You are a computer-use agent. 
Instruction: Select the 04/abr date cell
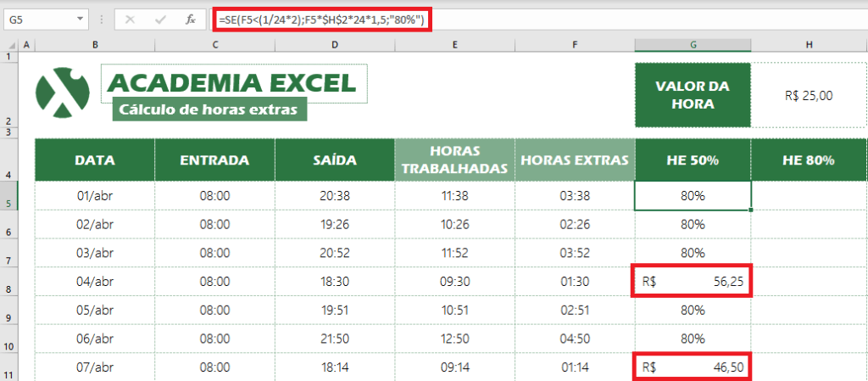pos(95,282)
